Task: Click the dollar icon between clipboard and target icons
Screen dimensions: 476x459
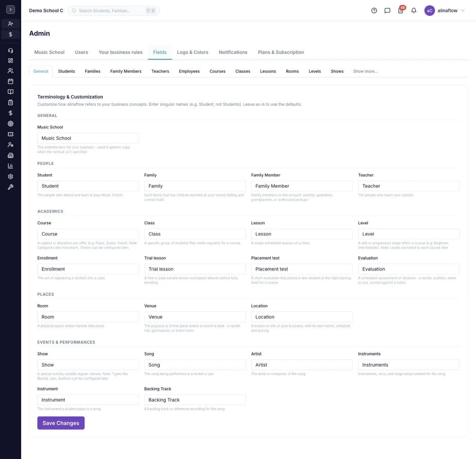Action: click(x=11, y=113)
